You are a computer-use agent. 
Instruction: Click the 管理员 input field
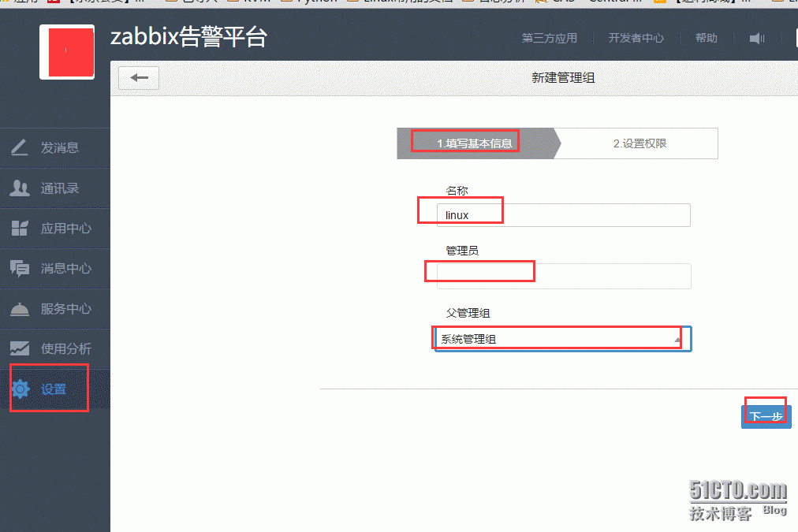pyautogui.click(x=564, y=276)
